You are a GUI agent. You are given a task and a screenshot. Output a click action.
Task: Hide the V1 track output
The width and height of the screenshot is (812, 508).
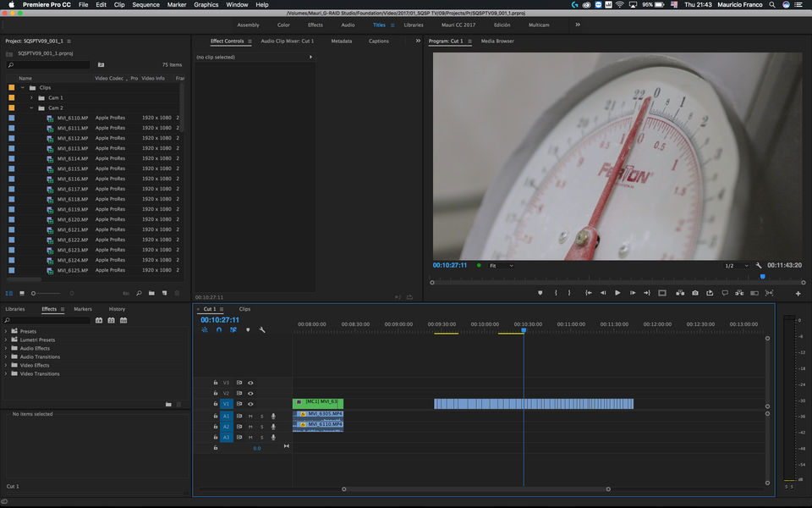point(250,404)
